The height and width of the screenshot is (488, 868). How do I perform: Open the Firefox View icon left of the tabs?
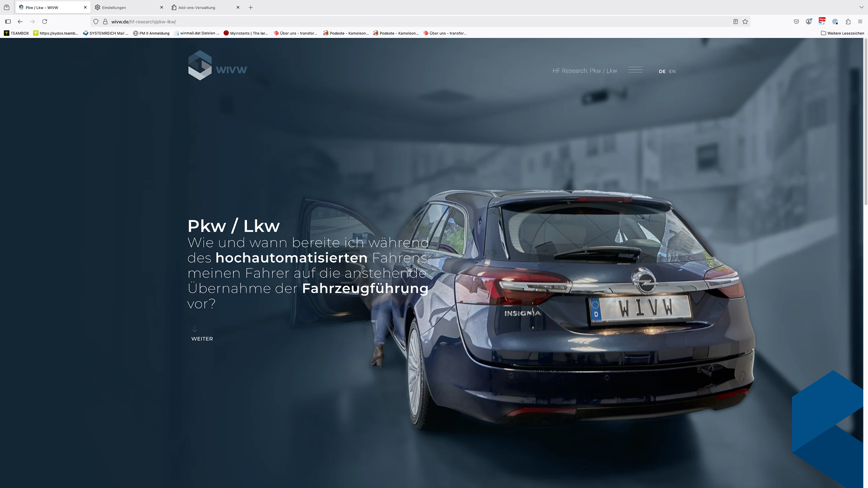tap(6, 7)
